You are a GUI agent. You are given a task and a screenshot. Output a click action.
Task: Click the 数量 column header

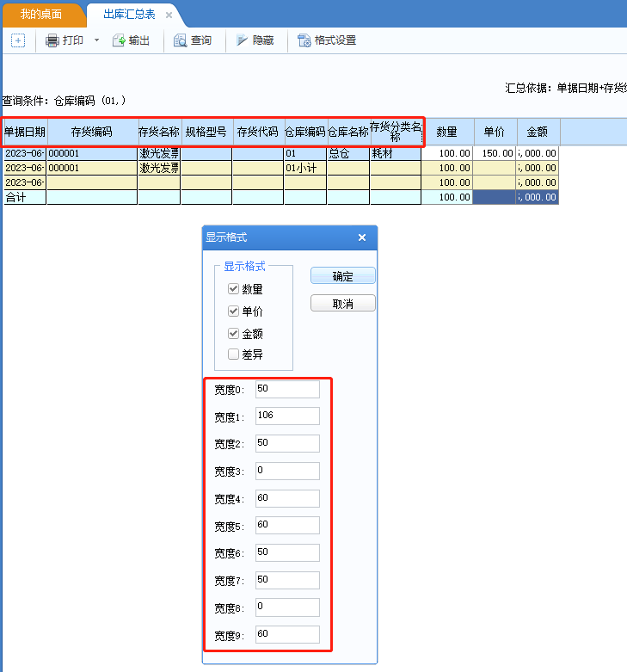click(x=447, y=132)
